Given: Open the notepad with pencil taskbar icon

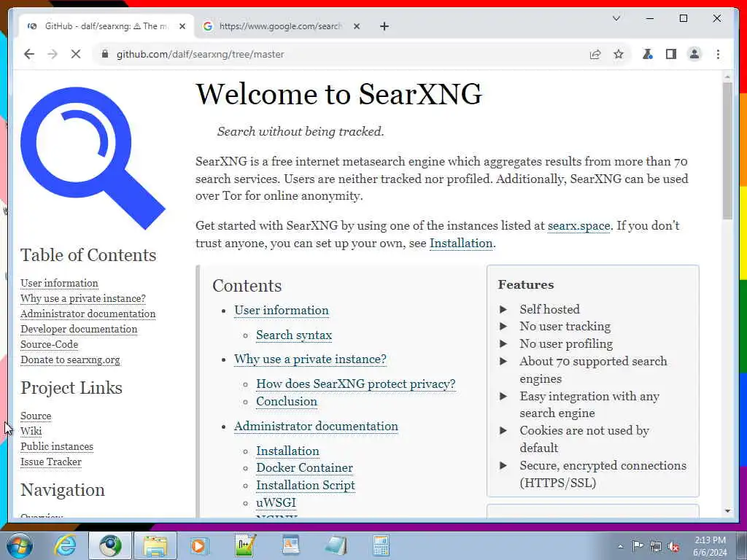Looking at the screenshot, I should pyautogui.click(x=245, y=545).
